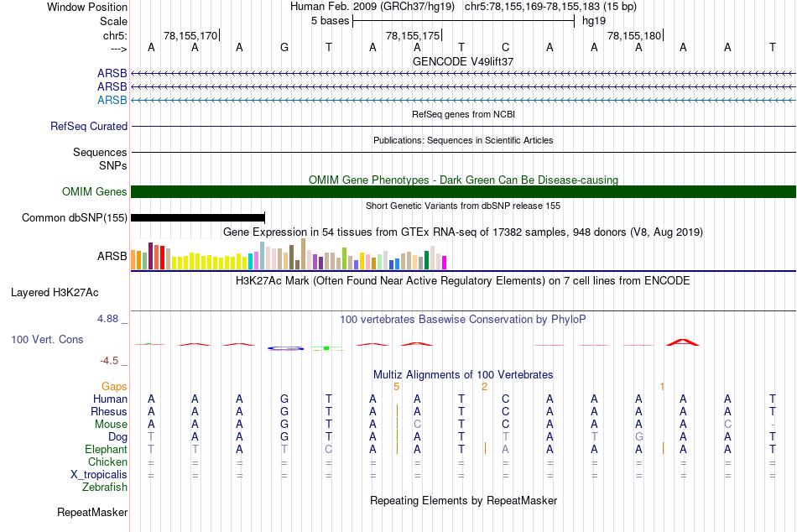Click the Human species label
797x532 pixels.
(x=110, y=399)
